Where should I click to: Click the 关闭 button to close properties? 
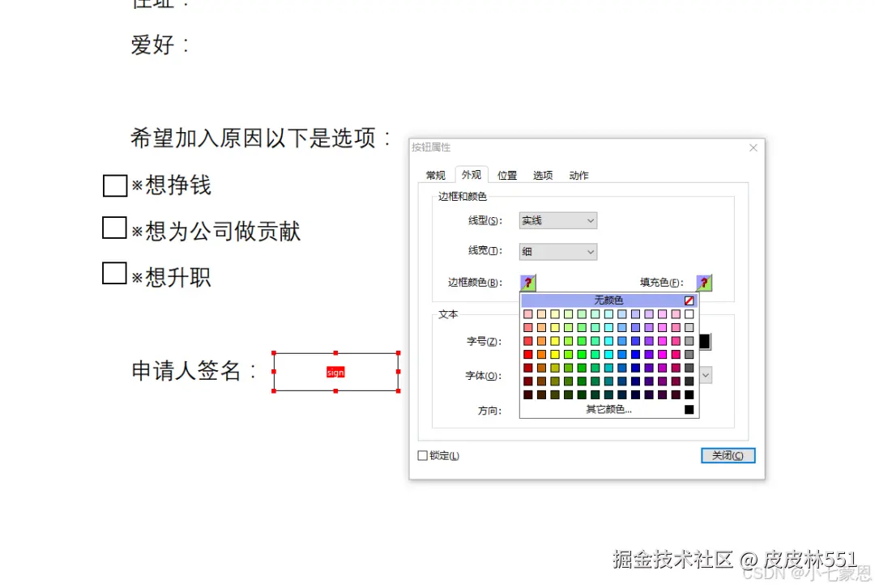click(x=727, y=455)
